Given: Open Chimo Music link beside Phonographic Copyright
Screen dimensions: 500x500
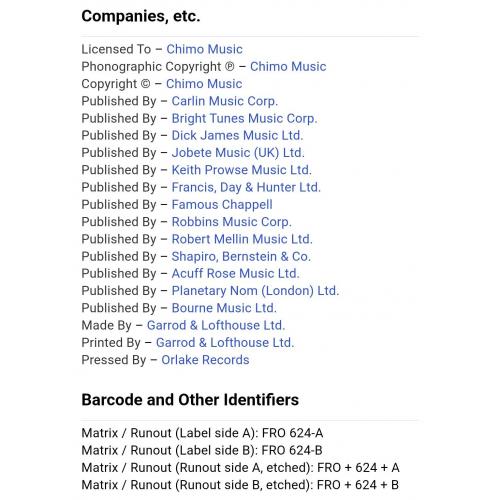Looking at the screenshot, I should pos(288,67).
